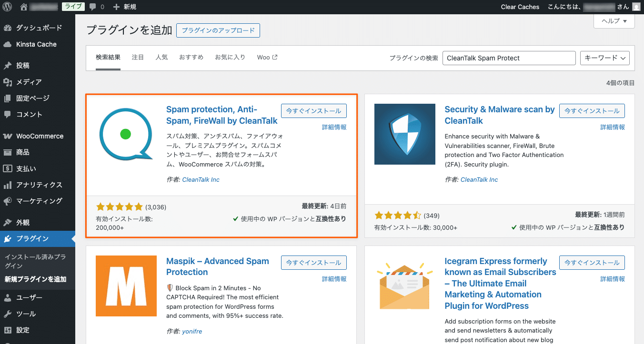The height and width of the screenshot is (344, 644).
Task: Open the ヘルプ panel dropdown
Action: 614,21
